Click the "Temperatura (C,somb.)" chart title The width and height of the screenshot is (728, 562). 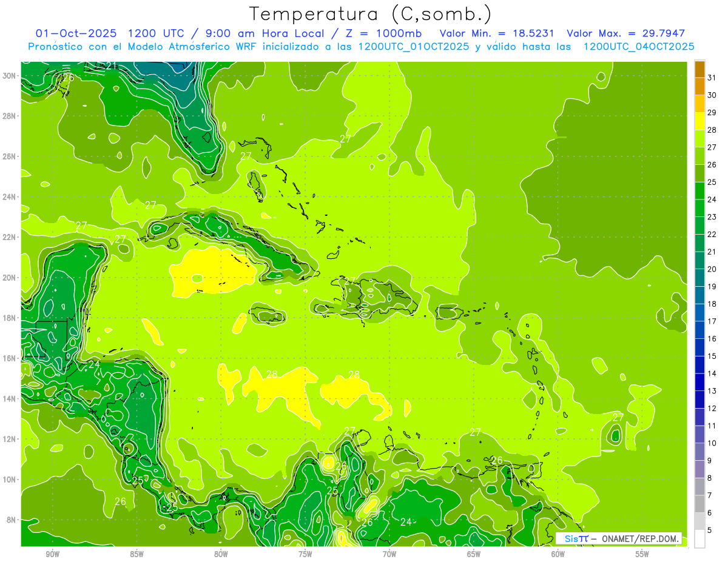click(x=371, y=14)
